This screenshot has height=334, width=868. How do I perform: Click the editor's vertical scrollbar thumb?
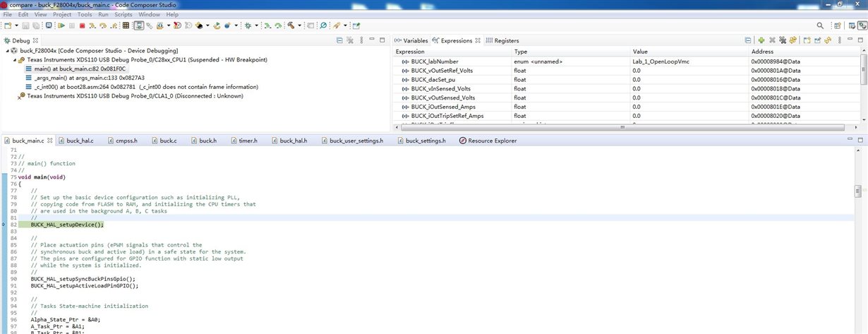click(858, 192)
